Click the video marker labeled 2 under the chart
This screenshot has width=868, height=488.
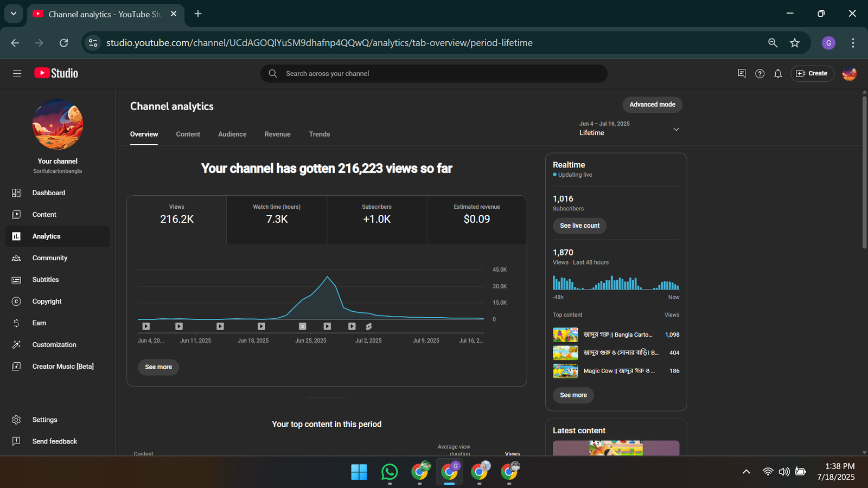303,326
